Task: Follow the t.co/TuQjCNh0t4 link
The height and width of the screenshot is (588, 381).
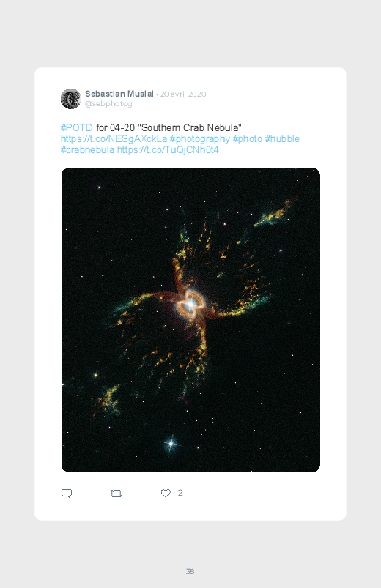Action: 168,150
